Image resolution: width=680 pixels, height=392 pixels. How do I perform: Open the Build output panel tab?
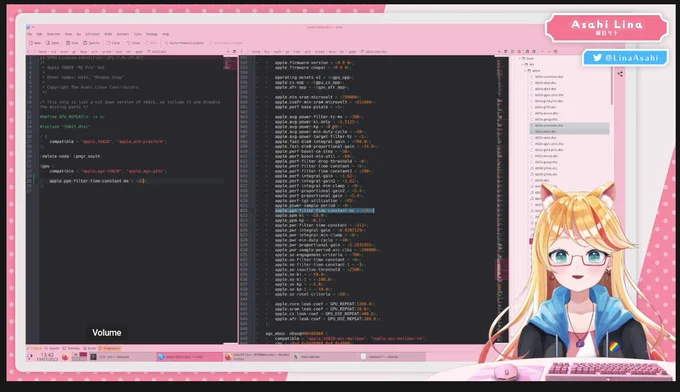[x=89, y=348]
